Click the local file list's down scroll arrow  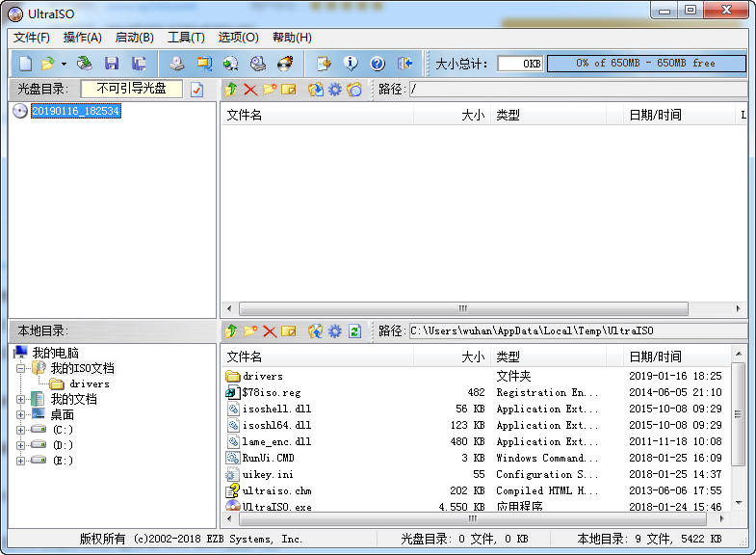[x=739, y=503]
